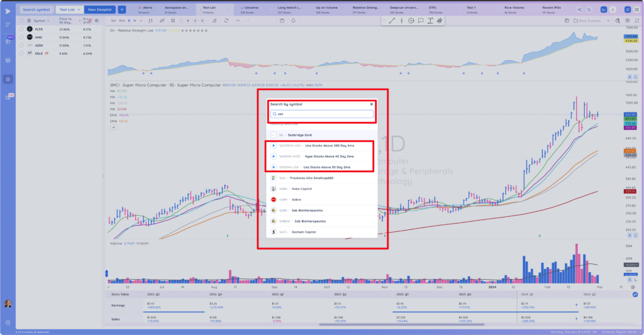
Task: Open the Aerospace watchlist tab
Action: (x=177, y=9)
